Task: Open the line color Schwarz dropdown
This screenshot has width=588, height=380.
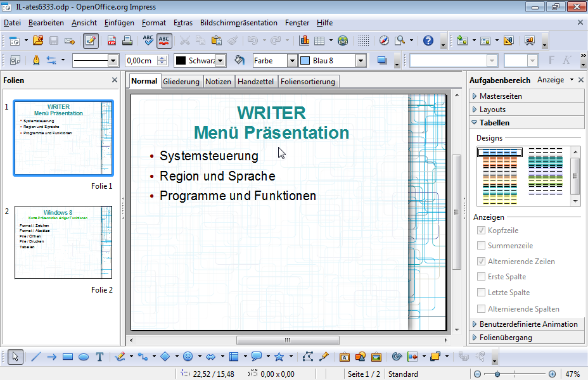Action: 220,61
